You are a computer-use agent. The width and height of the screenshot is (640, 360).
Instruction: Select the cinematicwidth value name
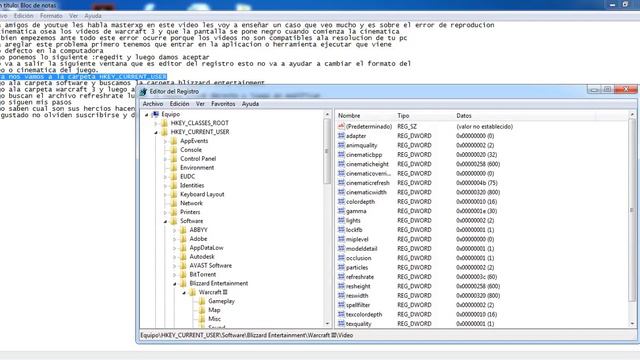pyautogui.click(x=366, y=192)
